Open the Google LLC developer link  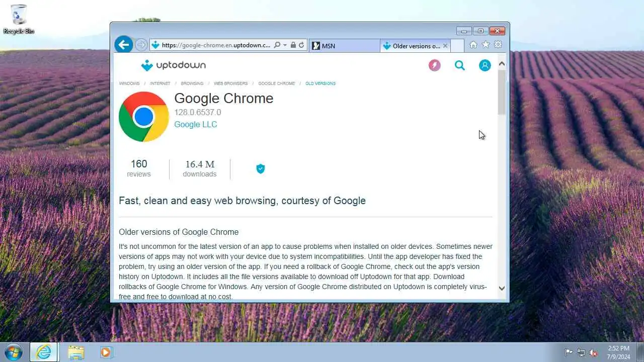pos(196,124)
